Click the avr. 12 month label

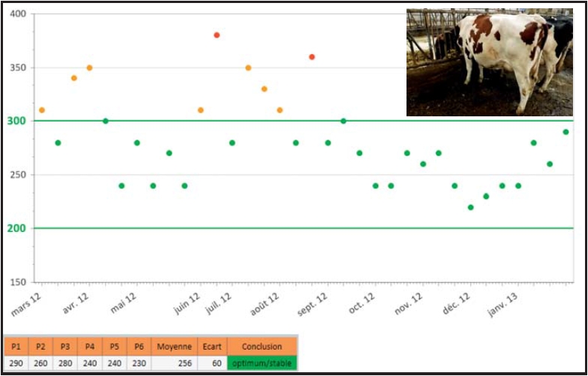click(x=76, y=303)
